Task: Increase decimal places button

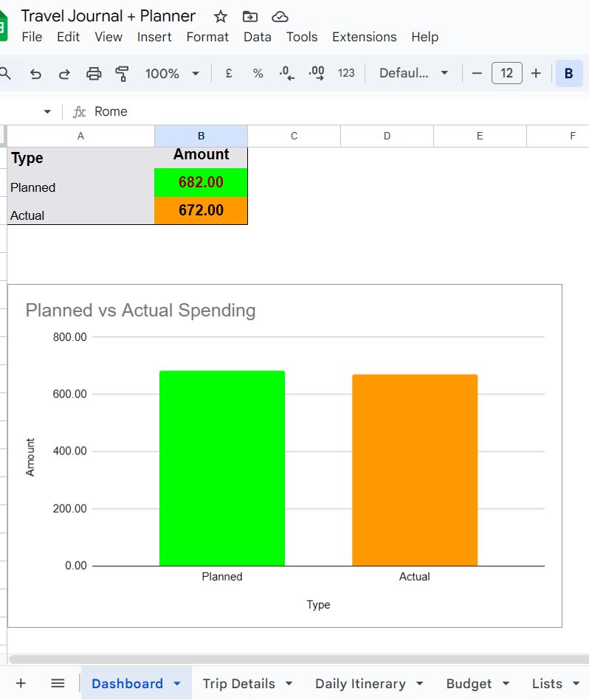Action: coord(317,73)
